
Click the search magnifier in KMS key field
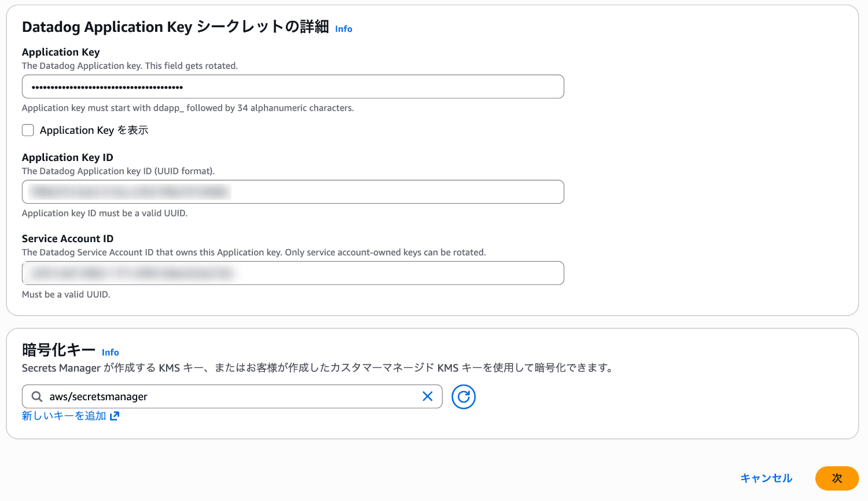point(37,396)
